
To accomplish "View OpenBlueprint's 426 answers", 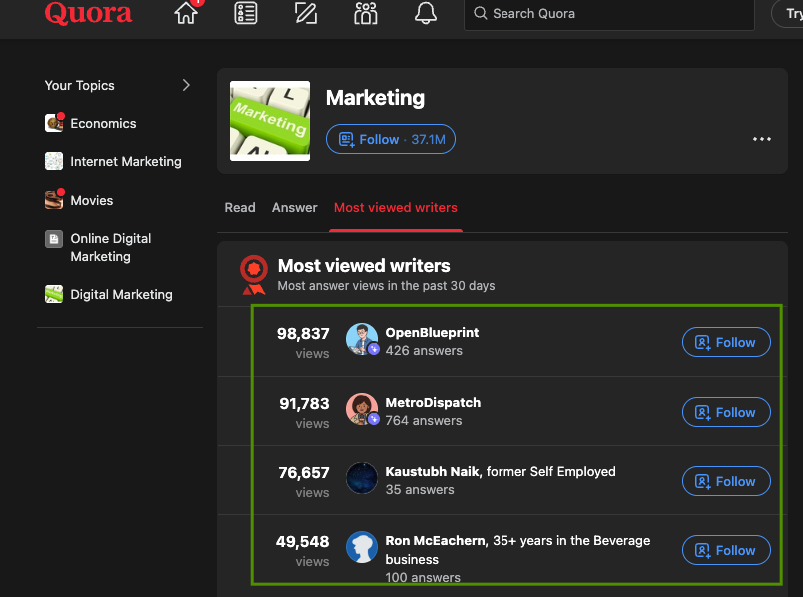I will point(424,351).
